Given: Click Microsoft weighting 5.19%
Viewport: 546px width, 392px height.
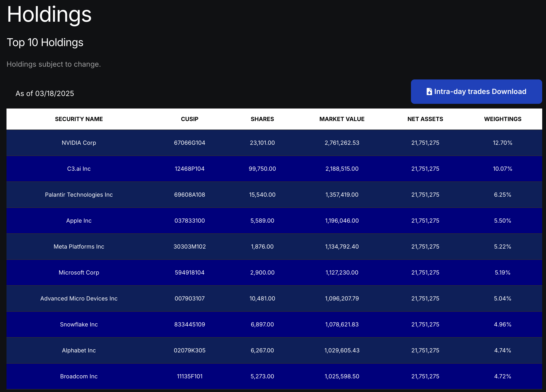Looking at the screenshot, I should (502, 273).
